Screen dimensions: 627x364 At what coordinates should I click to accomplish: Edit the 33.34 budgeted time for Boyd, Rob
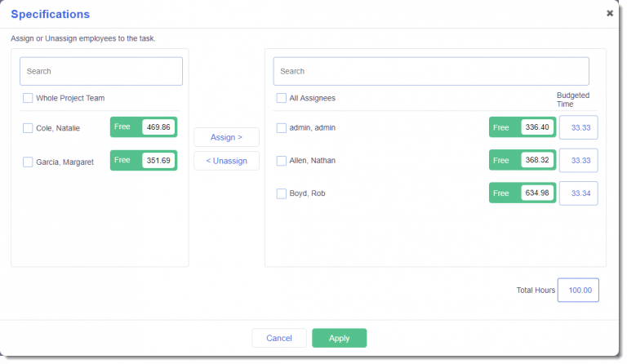(578, 193)
